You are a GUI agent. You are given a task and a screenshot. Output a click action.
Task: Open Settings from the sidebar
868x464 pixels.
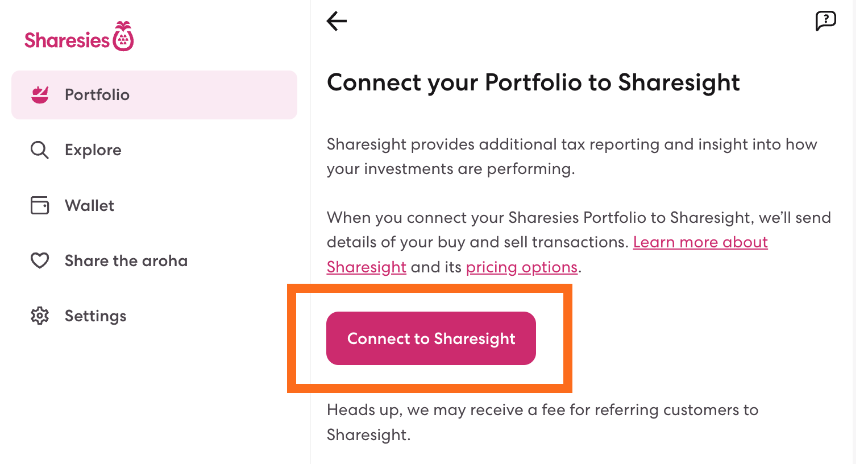click(95, 316)
